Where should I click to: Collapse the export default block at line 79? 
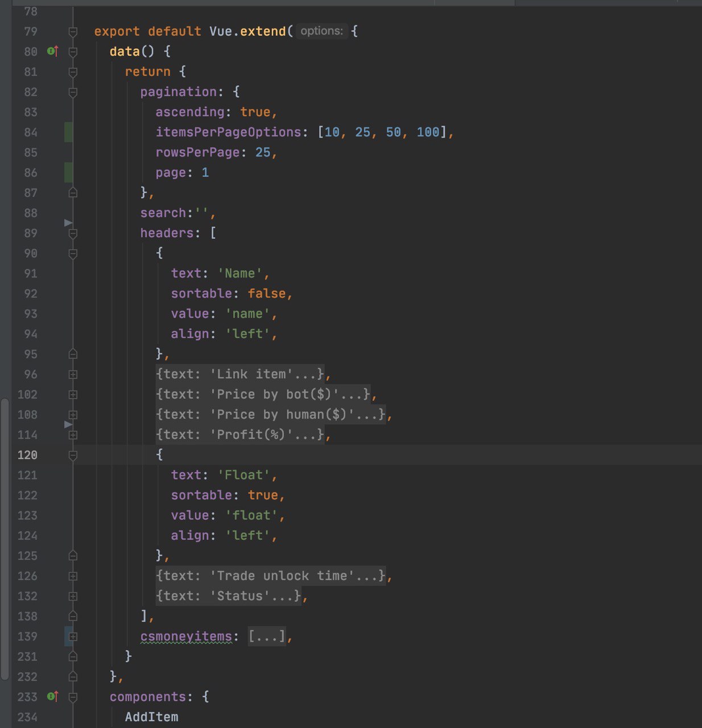point(73,32)
